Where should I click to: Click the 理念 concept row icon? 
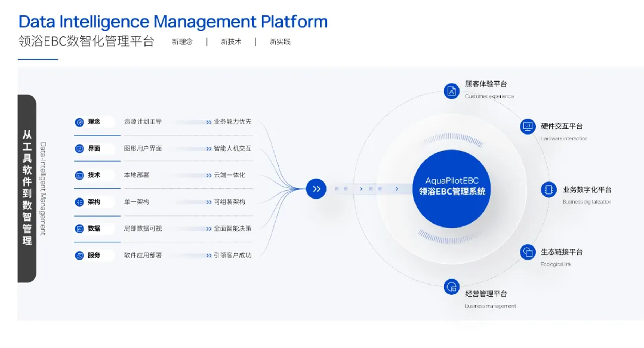tap(79, 122)
